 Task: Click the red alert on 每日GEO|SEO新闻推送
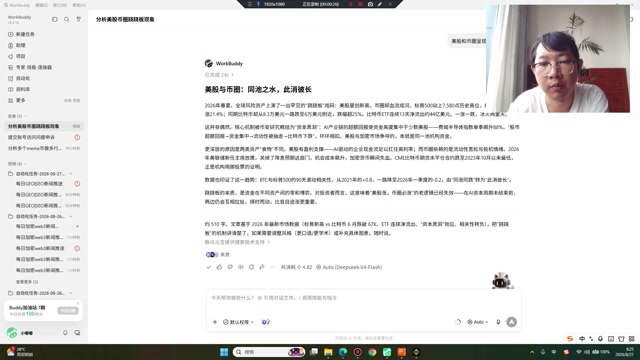77,184
